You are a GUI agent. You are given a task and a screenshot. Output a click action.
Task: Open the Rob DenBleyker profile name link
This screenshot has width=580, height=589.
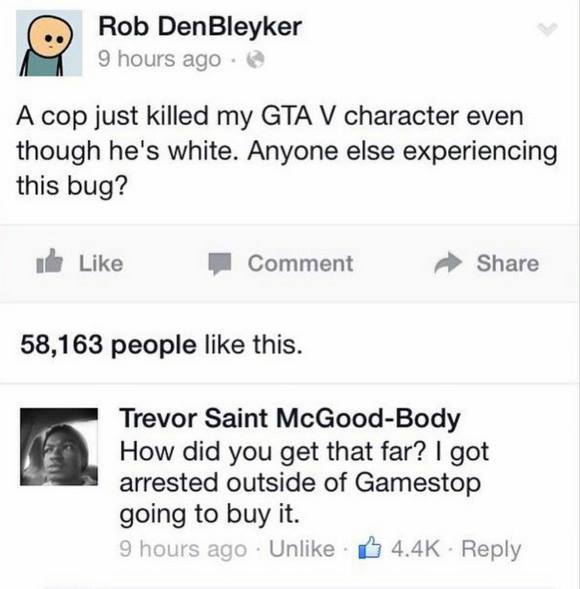pyautogui.click(x=200, y=27)
